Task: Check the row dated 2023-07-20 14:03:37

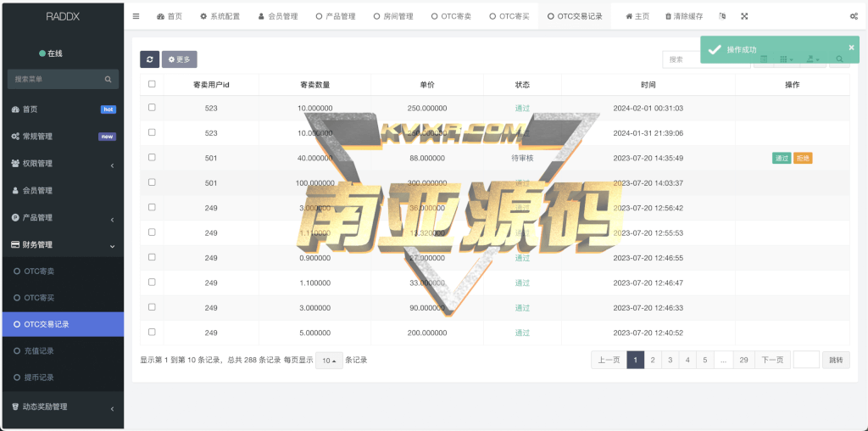Action: coord(152,182)
